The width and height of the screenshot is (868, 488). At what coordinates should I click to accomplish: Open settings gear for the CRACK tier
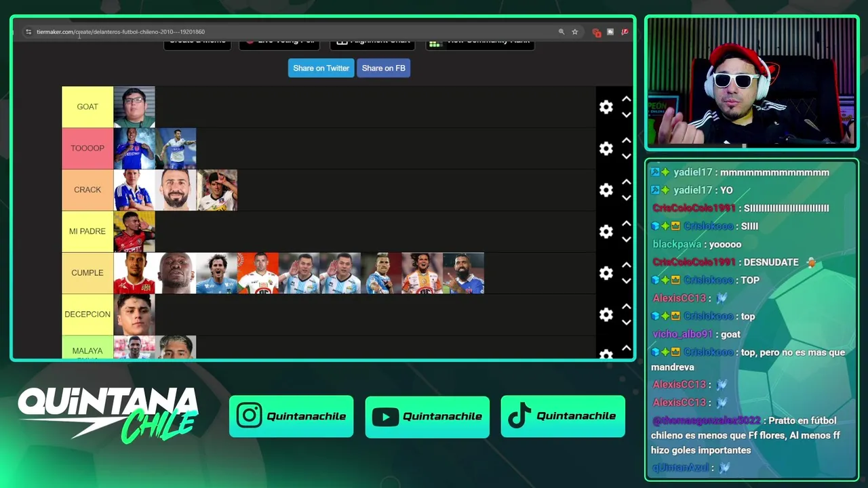[x=606, y=190]
